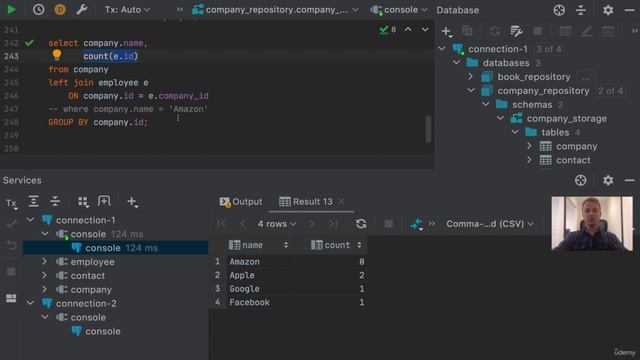Image resolution: width=640 pixels, height=360 pixels.
Task: Click the Database panel target crosshair icon
Action: coord(559,10)
